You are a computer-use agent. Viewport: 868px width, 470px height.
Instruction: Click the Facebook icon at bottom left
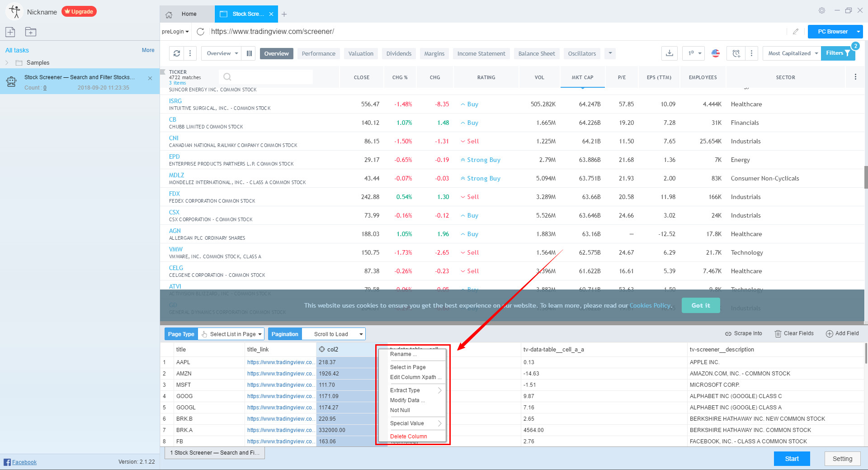tap(7, 462)
